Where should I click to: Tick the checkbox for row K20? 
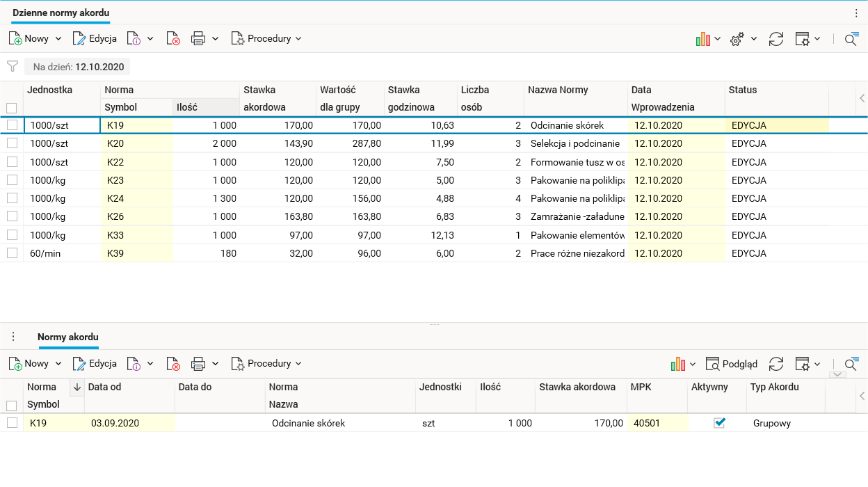12,143
